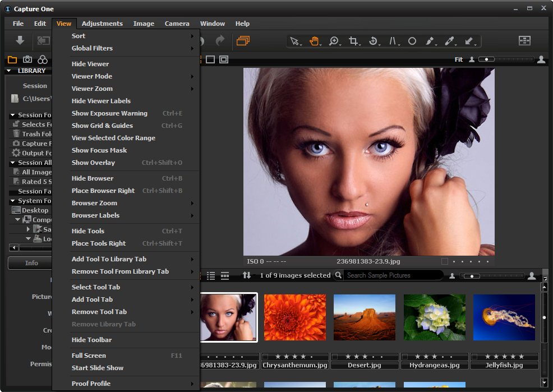Open the Capture tool tab camera icon

tap(27, 59)
